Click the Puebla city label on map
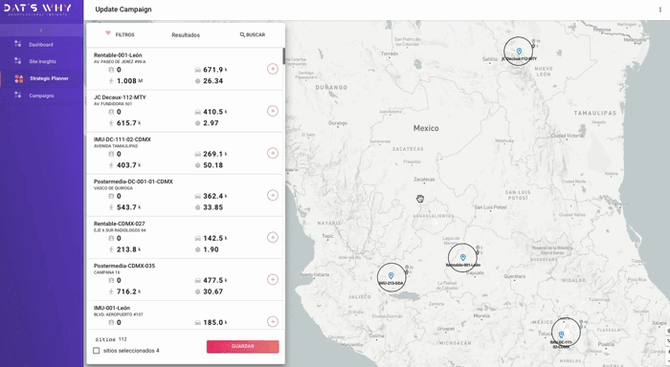Image resolution: width=670 pixels, height=367 pixels. [606, 344]
